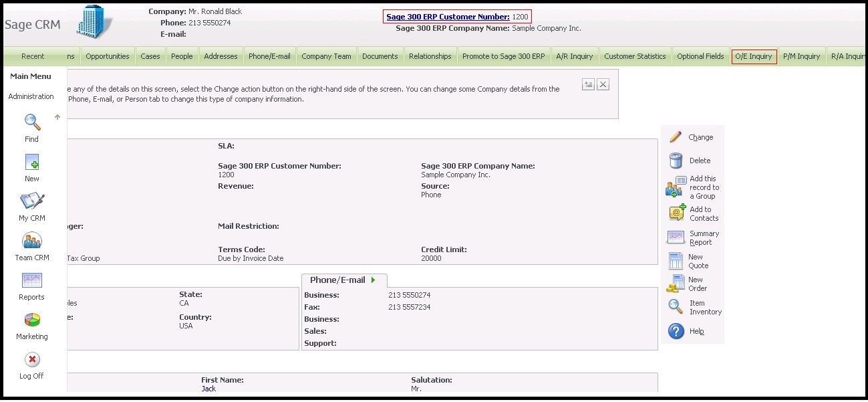Open the O/E Inquiry tab
This screenshot has width=868, height=402.
pos(754,56)
